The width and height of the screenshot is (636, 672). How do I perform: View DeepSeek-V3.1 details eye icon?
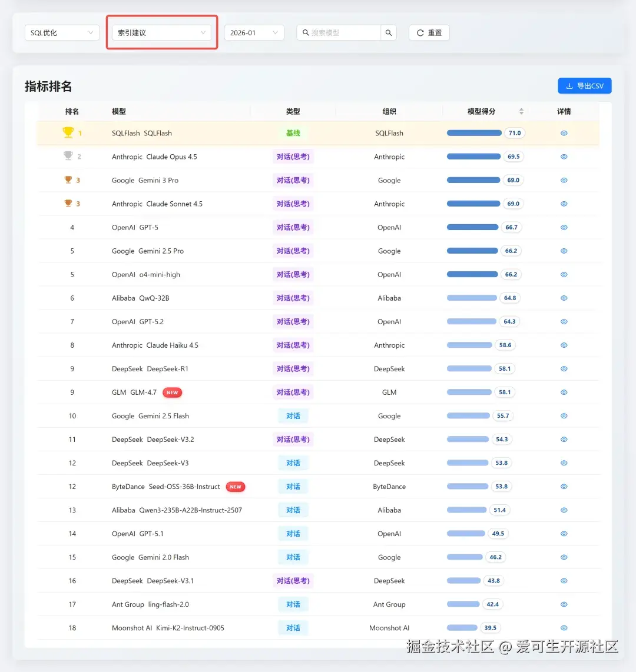click(564, 581)
